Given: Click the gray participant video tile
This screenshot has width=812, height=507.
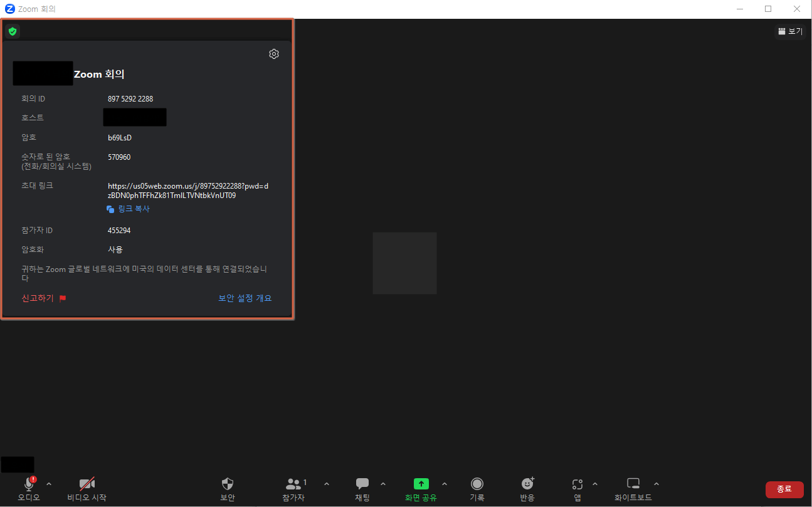Looking at the screenshot, I should click(x=404, y=263).
